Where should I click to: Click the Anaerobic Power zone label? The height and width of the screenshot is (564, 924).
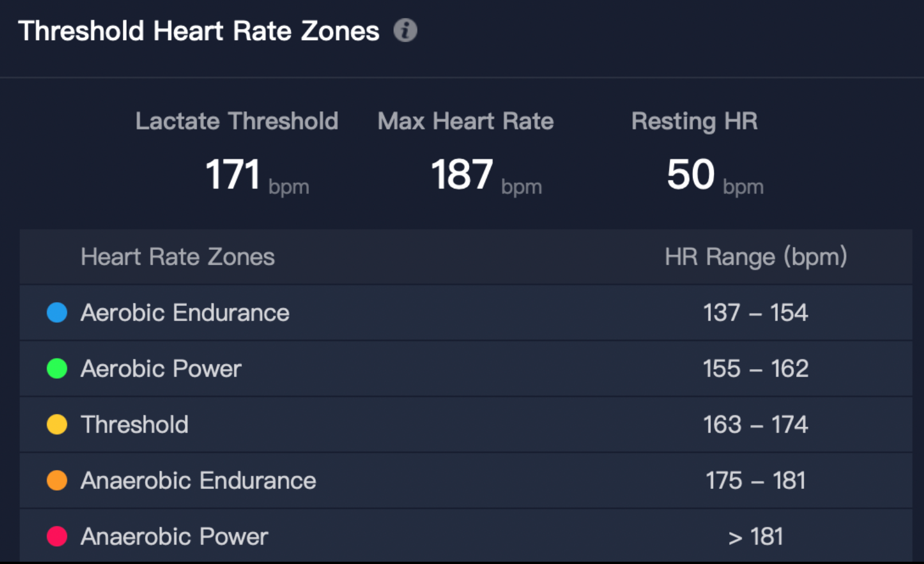[x=174, y=536]
